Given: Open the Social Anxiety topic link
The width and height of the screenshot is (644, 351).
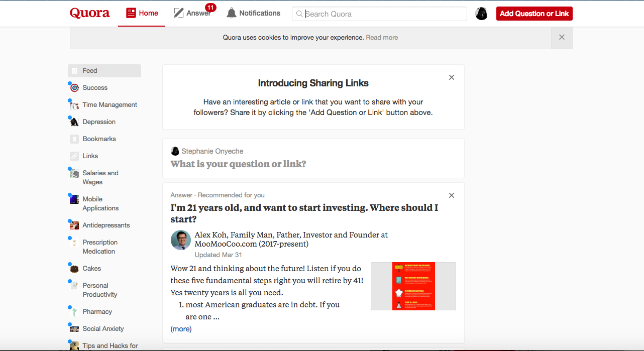Looking at the screenshot, I should [103, 329].
